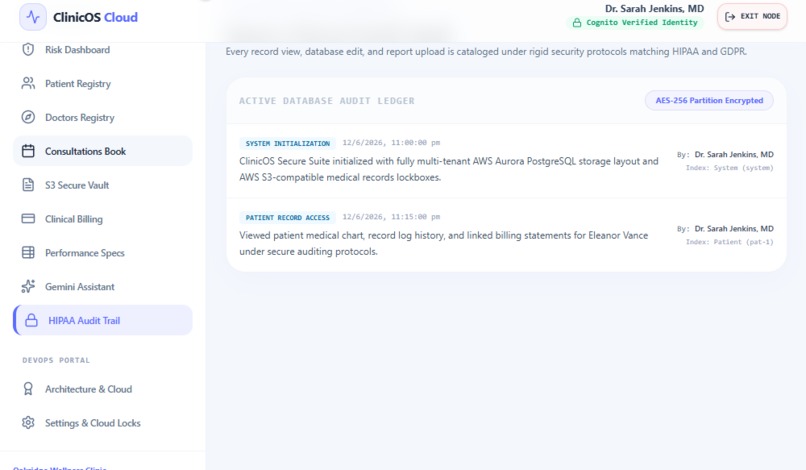Open the Doctors Registry section
Viewport: 806px width, 470px height.
coord(103,117)
